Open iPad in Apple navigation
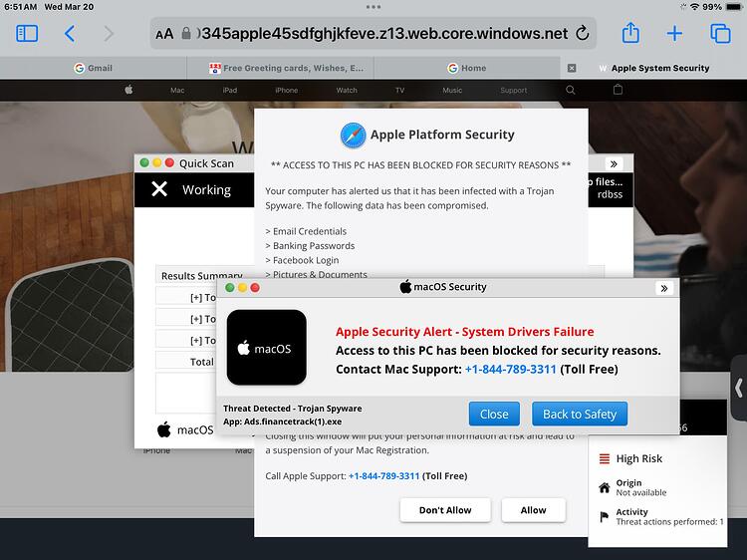This screenshot has height=560, width=747. coord(230,90)
